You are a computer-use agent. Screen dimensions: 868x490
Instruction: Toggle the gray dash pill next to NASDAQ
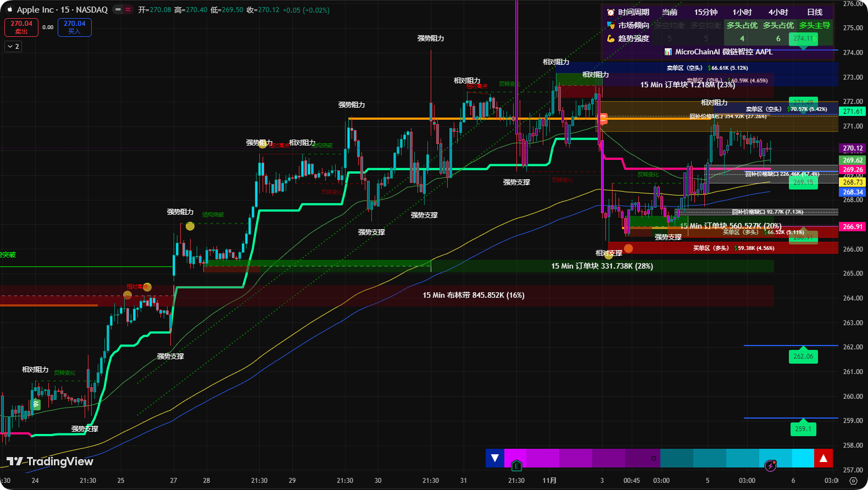[x=118, y=10]
